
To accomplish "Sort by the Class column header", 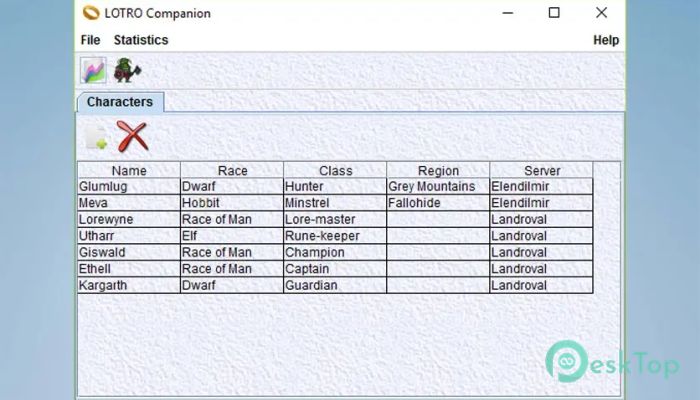I will tap(335, 171).
